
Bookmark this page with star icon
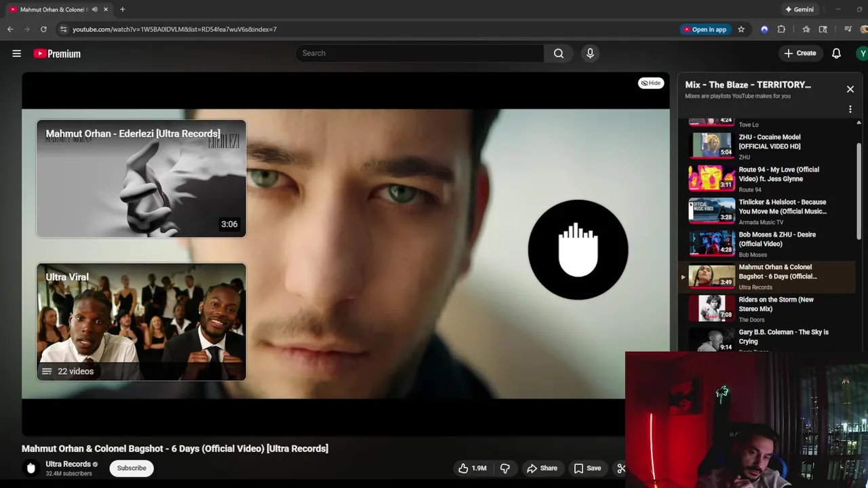click(x=741, y=29)
